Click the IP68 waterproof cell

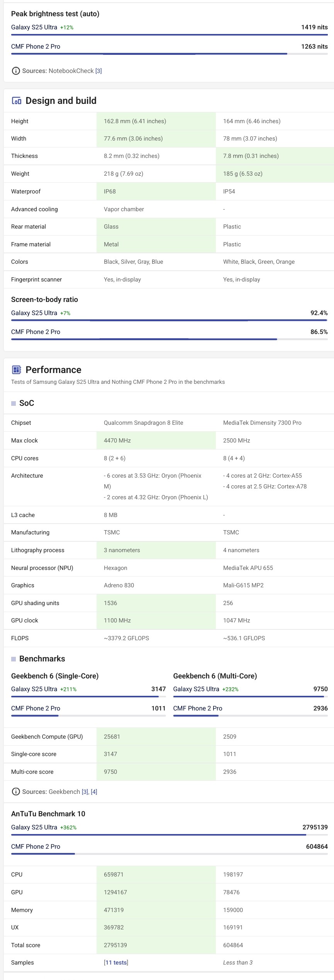pyautogui.click(x=156, y=192)
